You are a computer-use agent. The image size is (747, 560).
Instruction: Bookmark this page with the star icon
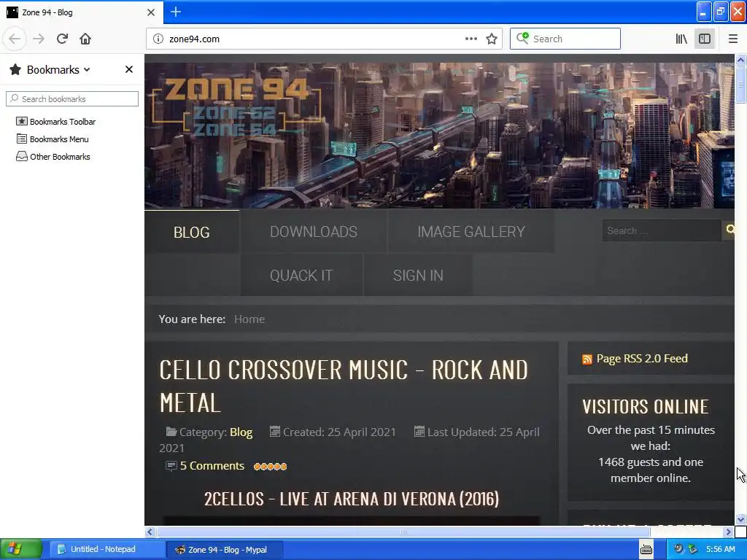492,39
